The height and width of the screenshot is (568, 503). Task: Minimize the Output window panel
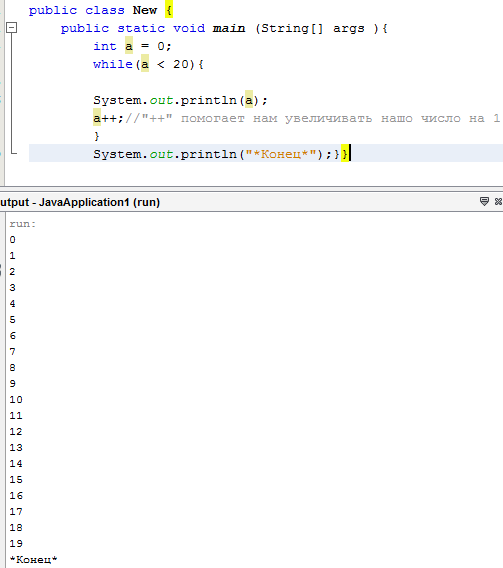coord(484,201)
